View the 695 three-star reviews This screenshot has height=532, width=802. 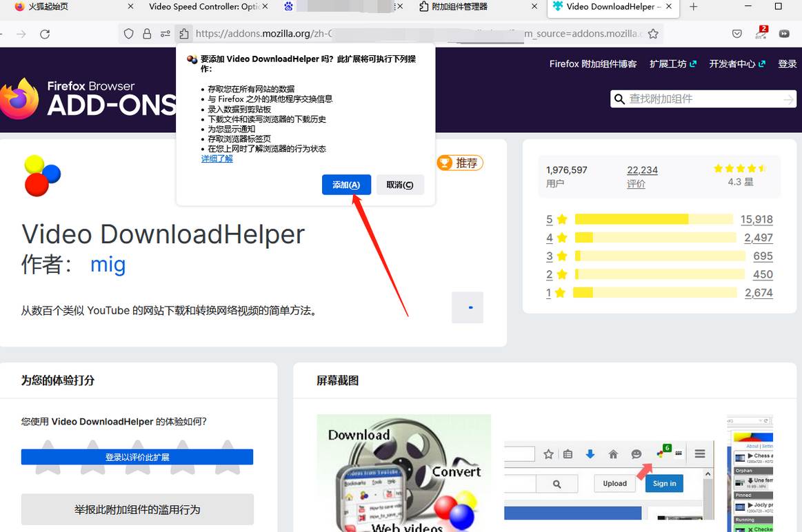pyautogui.click(x=763, y=256)
